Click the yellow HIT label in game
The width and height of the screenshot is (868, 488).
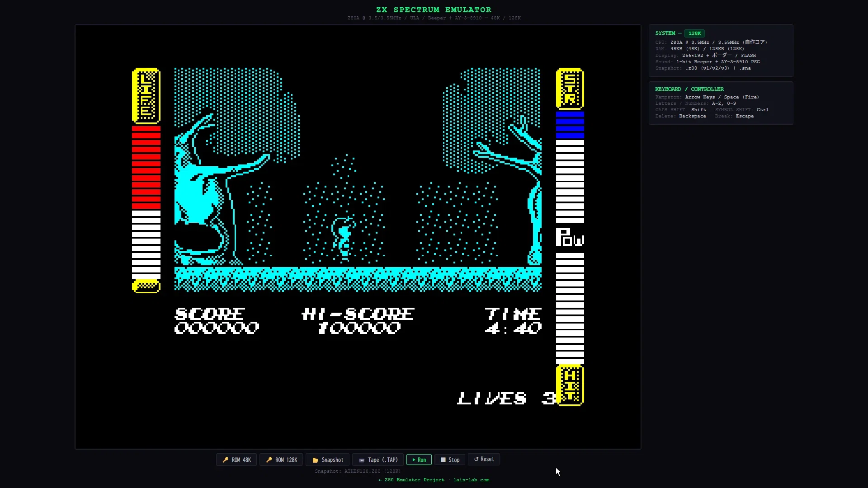pos(570,386)
